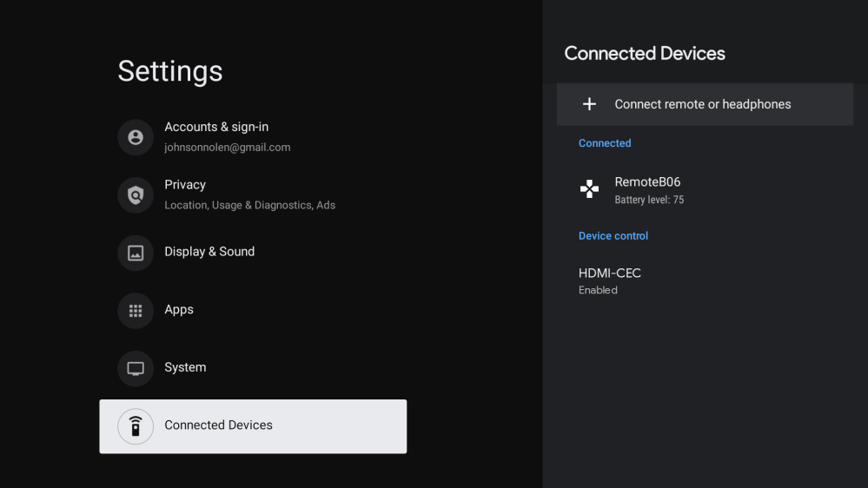Click the johnsonnolen@gmail.com account text
868x488 pixels.
[x=228, y=148]
